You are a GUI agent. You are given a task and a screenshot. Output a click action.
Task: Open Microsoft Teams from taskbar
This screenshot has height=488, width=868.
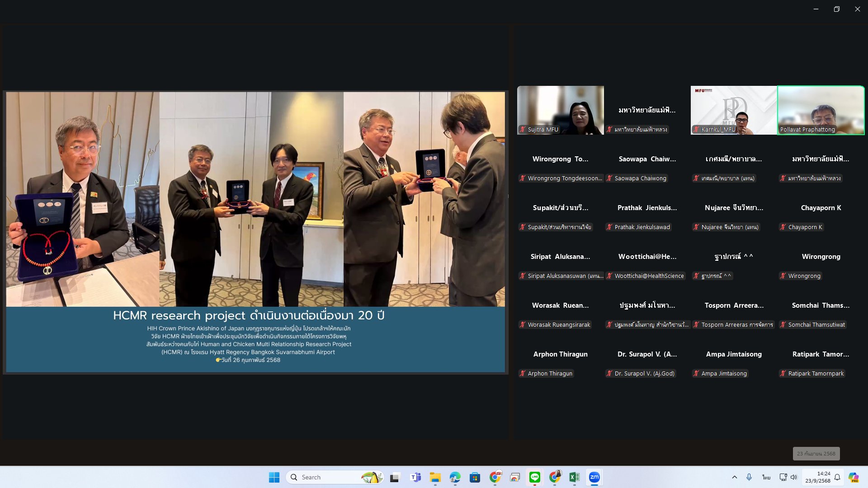pos(415,477)
